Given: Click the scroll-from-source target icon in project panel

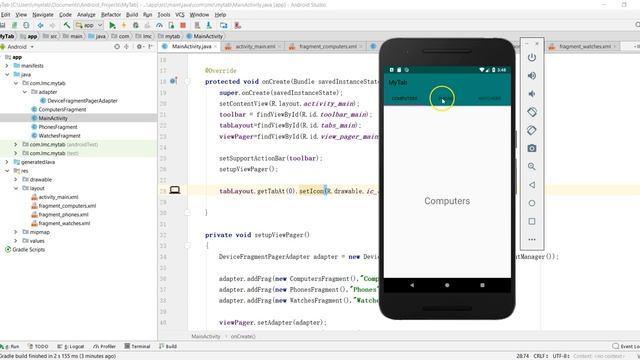Looking at the screenshot, I should pos(117,47).
